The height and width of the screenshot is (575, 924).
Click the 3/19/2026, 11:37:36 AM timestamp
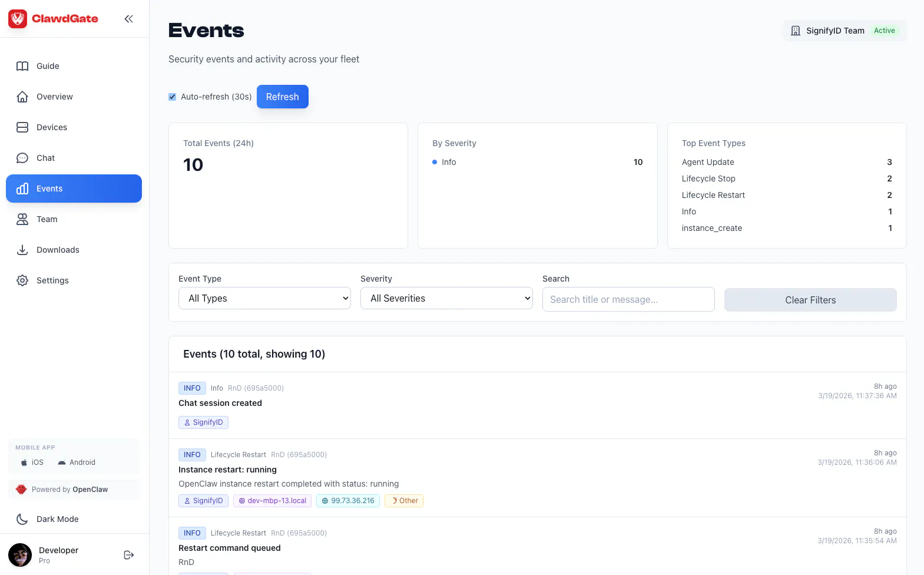click(857, 396)
